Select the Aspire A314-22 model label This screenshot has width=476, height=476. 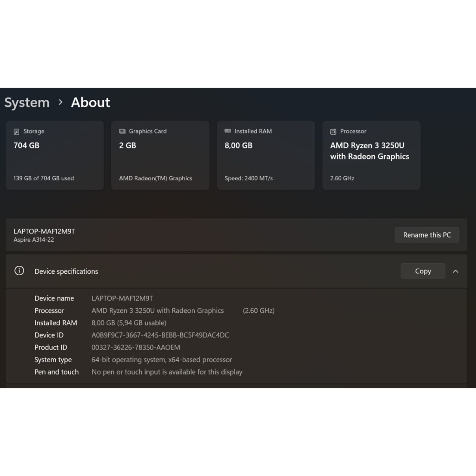(34, 240)
